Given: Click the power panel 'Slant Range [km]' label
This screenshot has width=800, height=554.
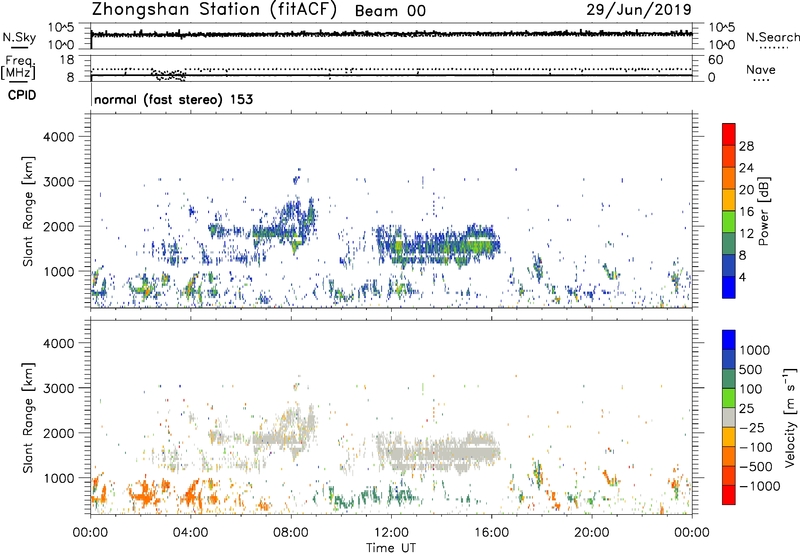Looking at the screenshot, I should tap(28, 211).
